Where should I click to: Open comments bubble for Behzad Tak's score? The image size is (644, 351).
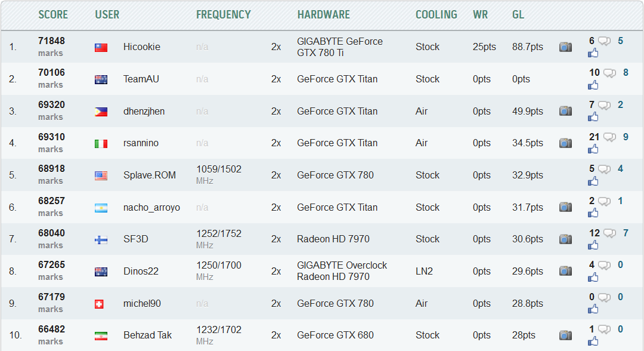604,330
